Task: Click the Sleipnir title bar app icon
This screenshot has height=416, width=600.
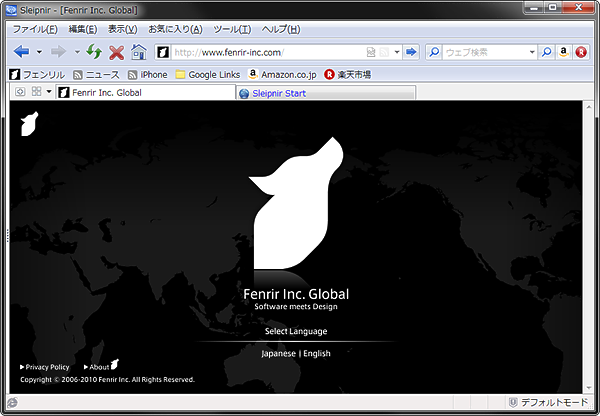Action: (11, 10)
